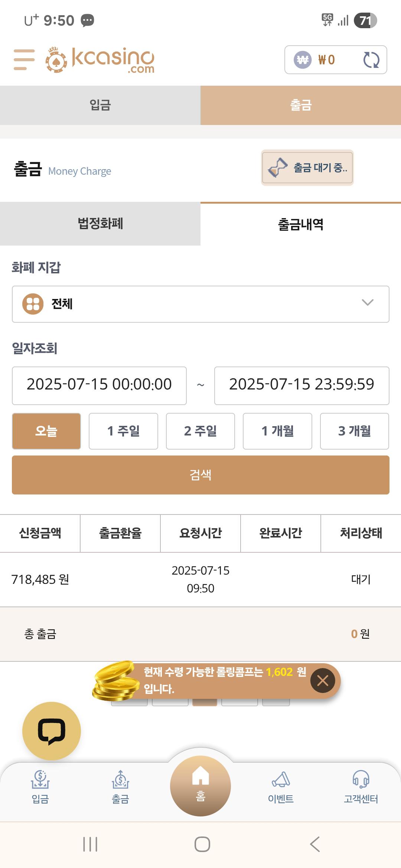Tap the kcasino.com logo

point(100,60)
